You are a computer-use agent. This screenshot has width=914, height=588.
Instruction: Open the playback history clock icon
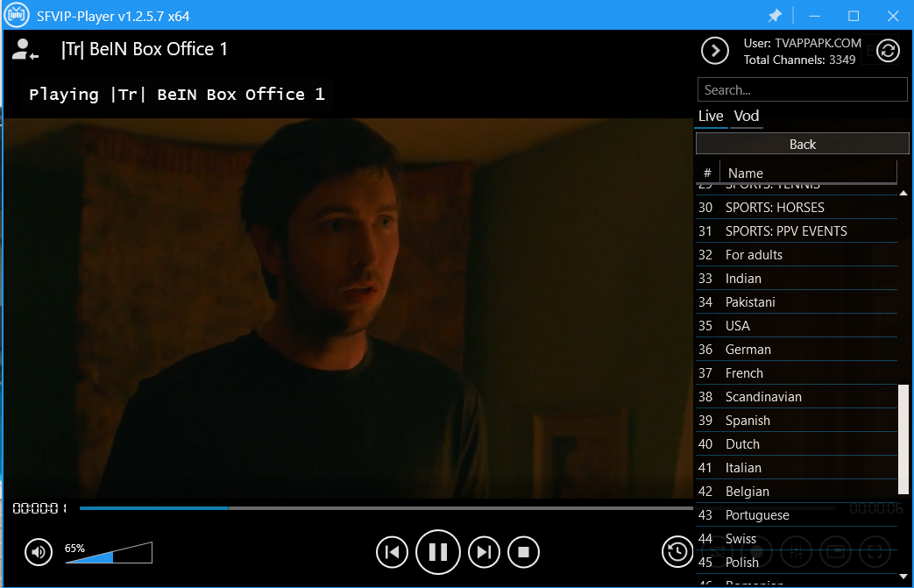(677, 551)
